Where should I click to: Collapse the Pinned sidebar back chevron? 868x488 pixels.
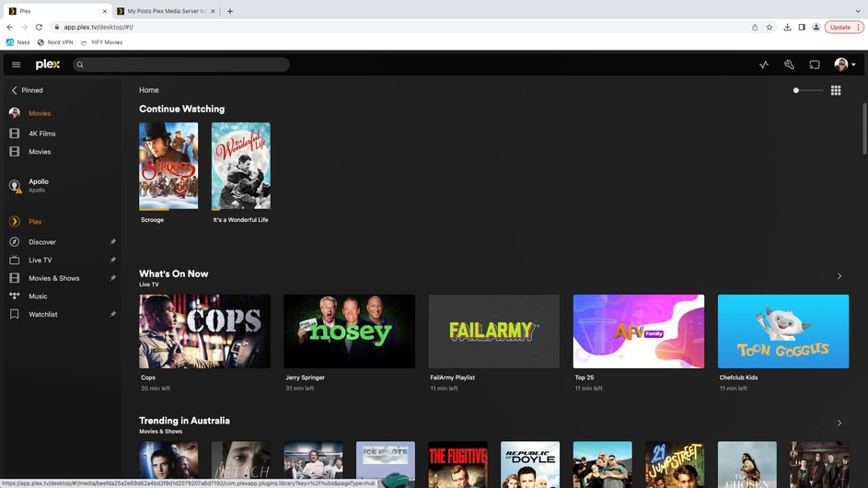pos(15,90)
